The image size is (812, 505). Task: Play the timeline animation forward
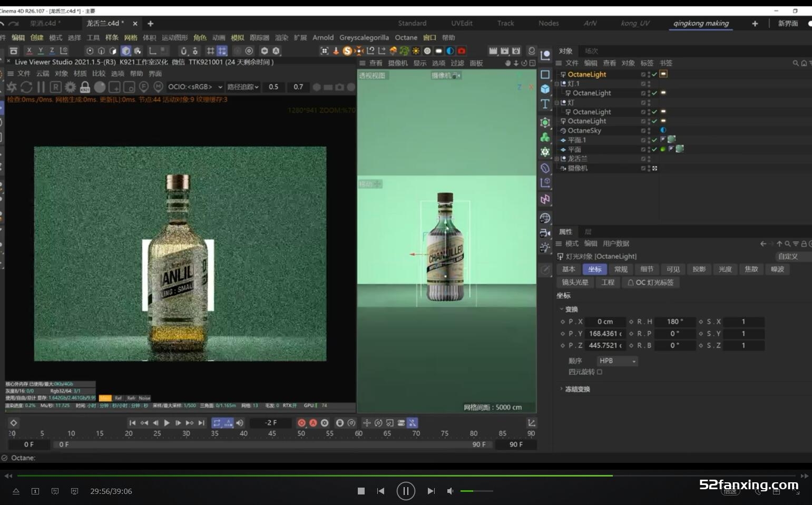167,423
